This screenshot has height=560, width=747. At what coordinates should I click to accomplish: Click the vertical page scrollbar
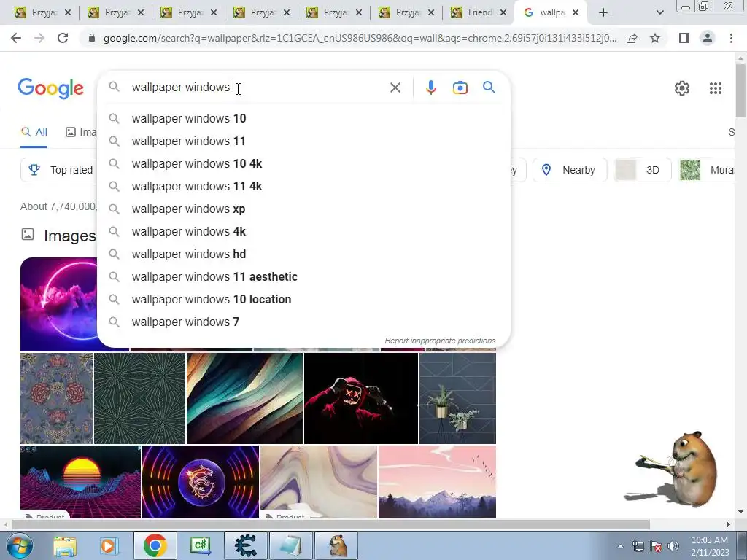tap(740, 90)
